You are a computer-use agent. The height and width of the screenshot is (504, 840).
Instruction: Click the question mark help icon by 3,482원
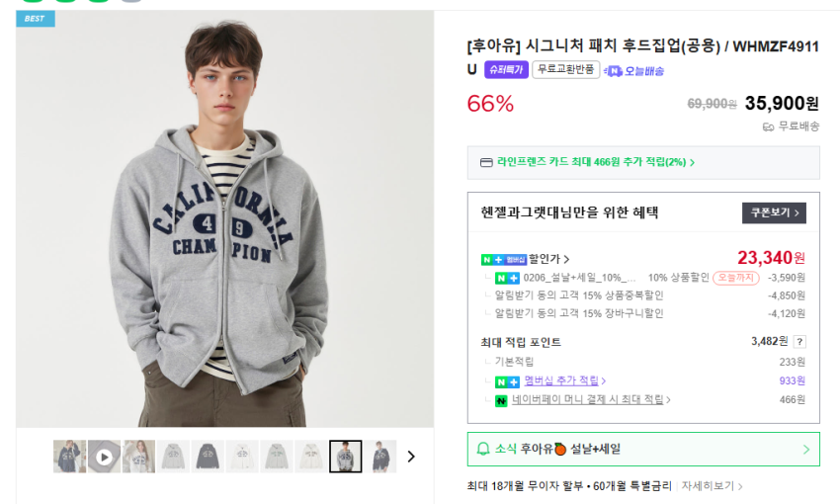tap(799, 342)
